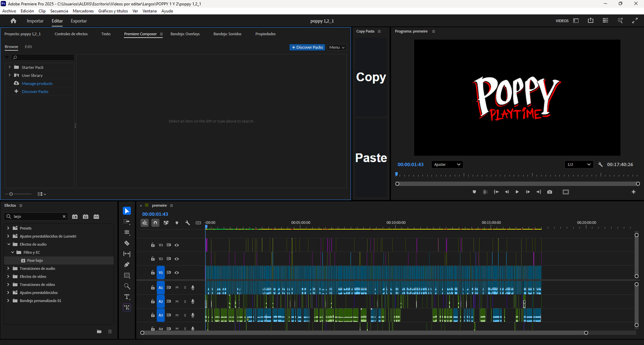644x345 pixels.
Task: Select the Razor tool
Action: [x=127, y=243]
